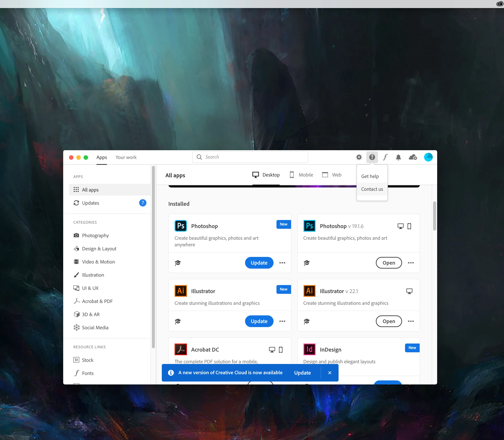Open Illustrator v 22.1
Viewport: 504px width, 440px height.
pyautogui.click(x=389, y=321)
